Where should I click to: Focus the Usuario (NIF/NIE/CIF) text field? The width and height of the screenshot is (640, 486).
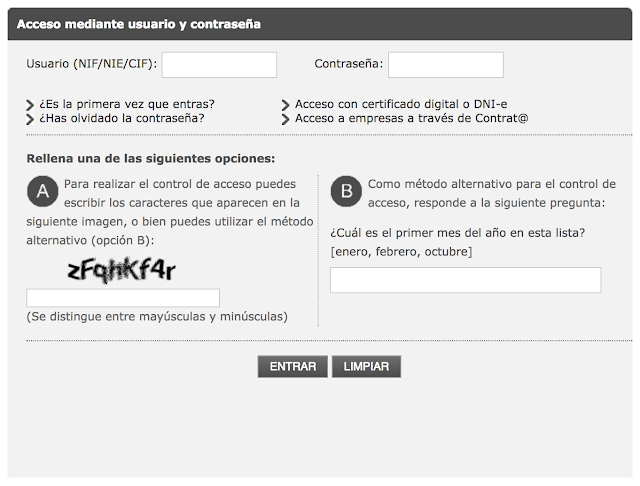(x=219, y=65)
